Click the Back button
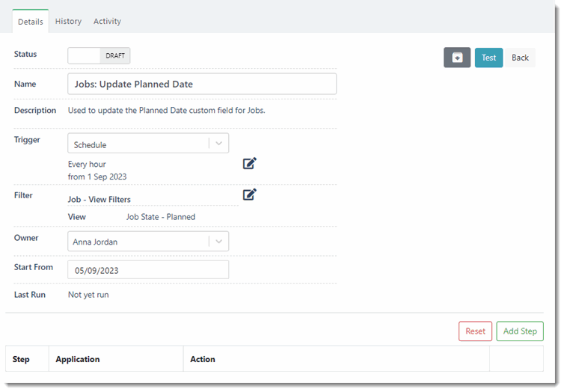This screenshot has width=564, height=392. (520, 58)
